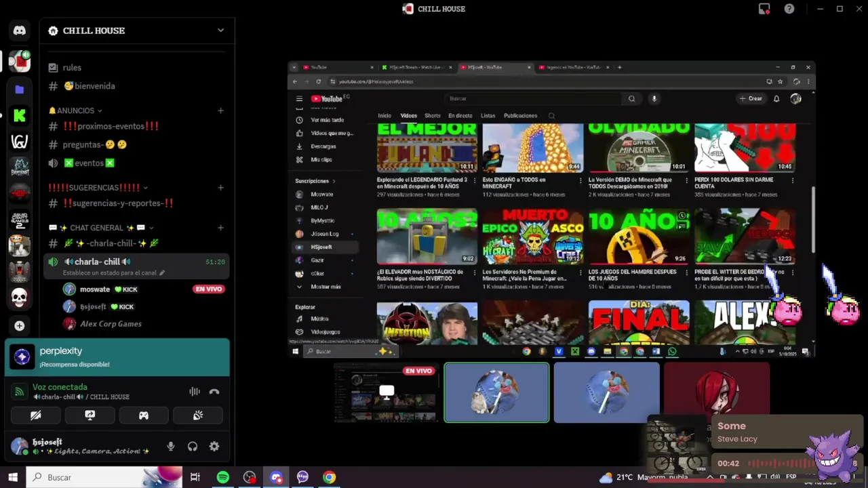Click the Crear button in streamed YouTube
This screenshot has width=868, height=488.
tap(751, 99)
